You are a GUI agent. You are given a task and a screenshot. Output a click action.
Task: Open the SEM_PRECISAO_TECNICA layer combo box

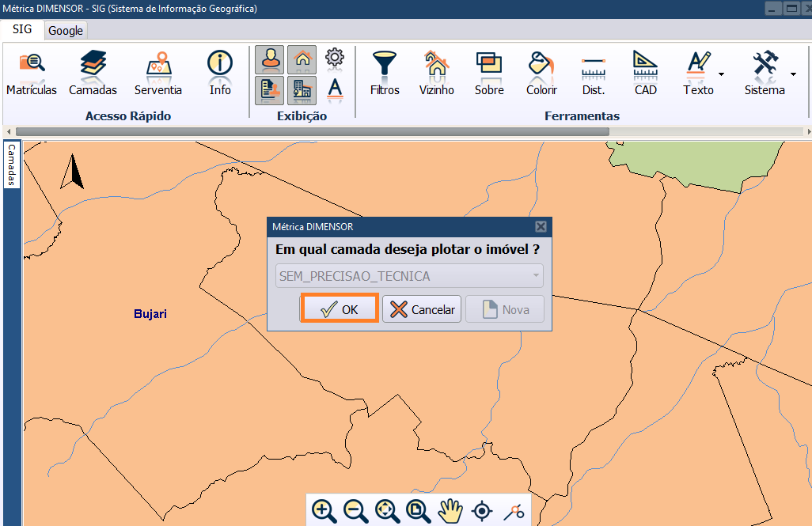coord(409,276)
